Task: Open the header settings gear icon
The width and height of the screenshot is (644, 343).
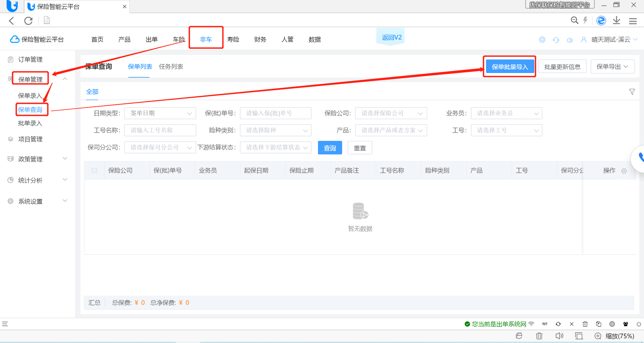Action: coord(542,40)
